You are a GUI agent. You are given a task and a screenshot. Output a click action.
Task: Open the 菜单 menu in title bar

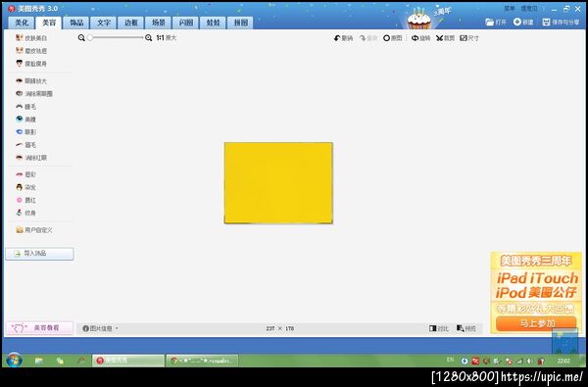point(510,8)
